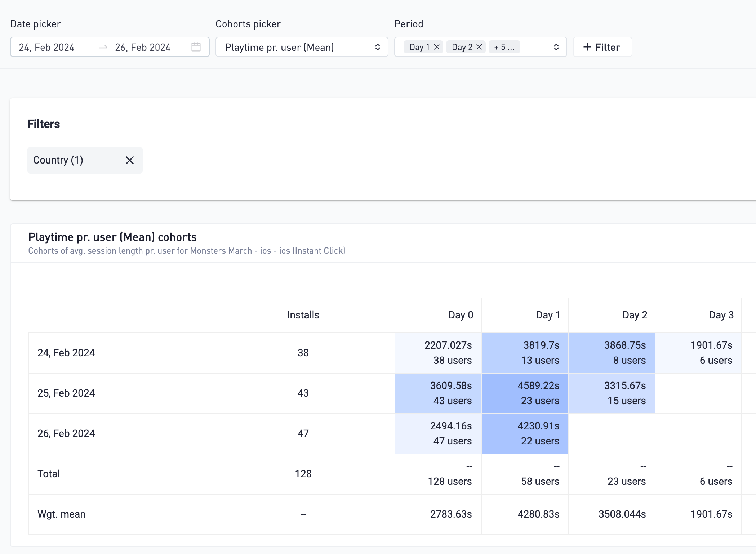
Task: Click the Installs column header
Action: (303, 315)
